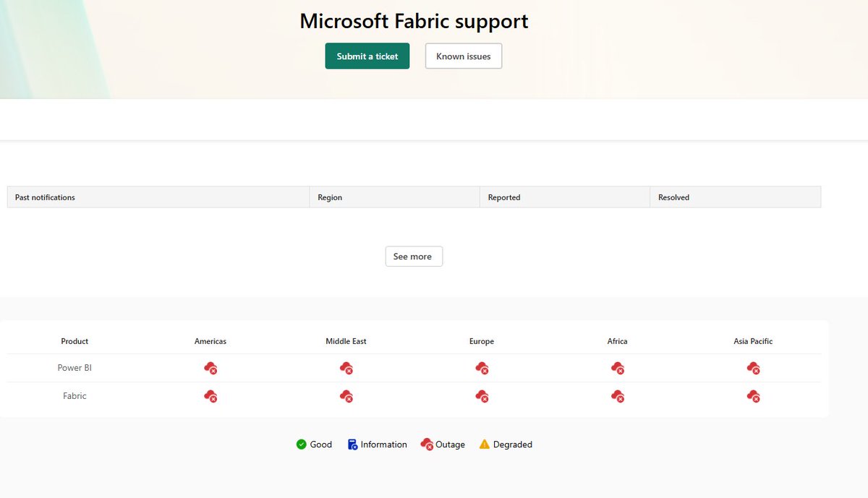This screenshot has height=498, width=868.
Task: Click the Africa column header
Action: coord(618,341)
